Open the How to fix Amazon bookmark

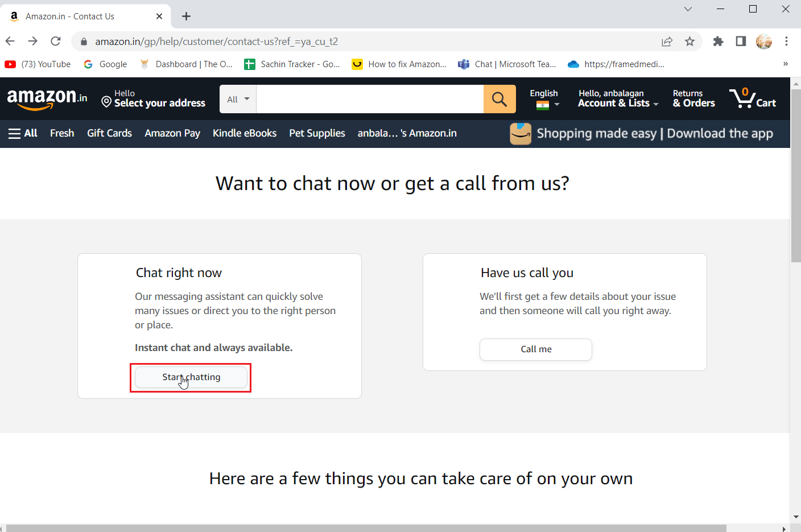pos(399,64)
